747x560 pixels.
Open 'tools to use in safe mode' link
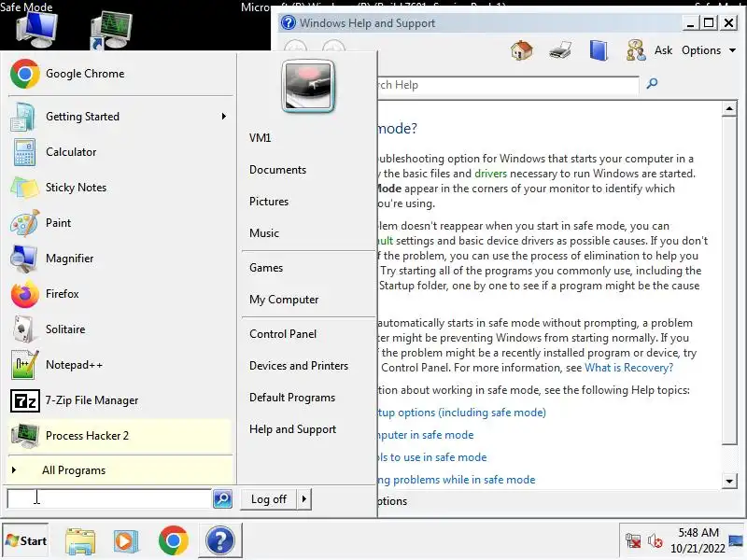pos(432,457)
